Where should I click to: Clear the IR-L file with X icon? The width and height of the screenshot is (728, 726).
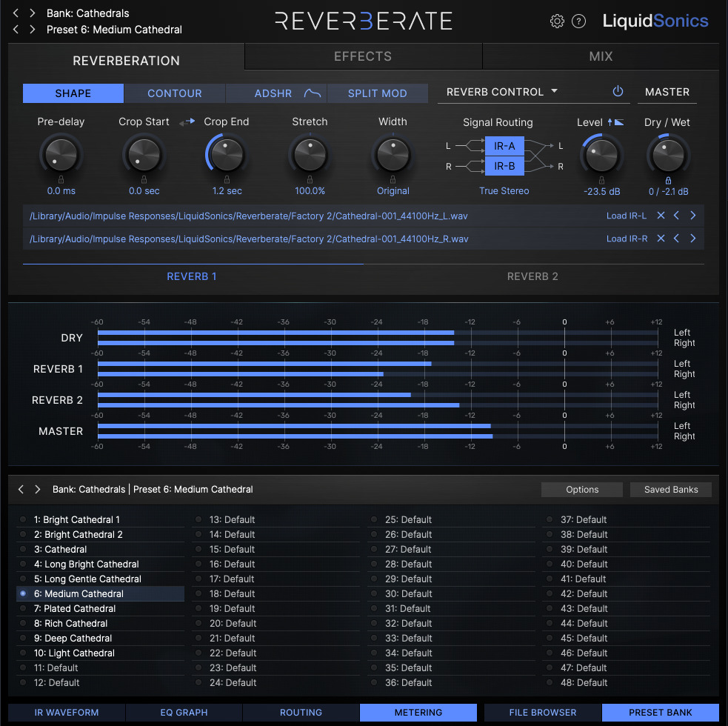[x=661, y=215]
